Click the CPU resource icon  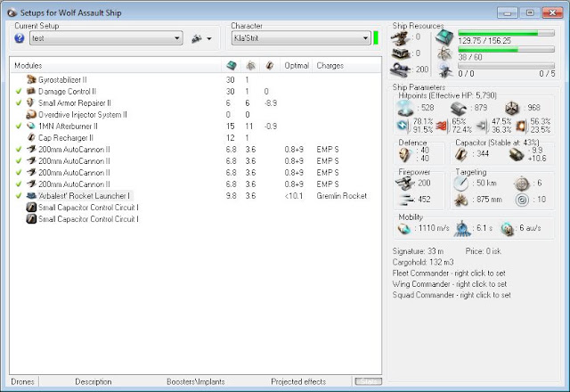(444, 37)
